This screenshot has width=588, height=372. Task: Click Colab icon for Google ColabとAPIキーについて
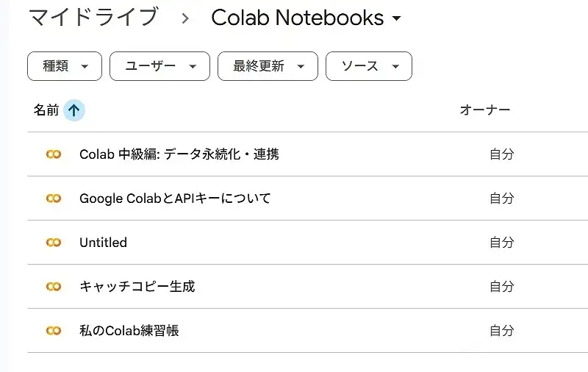[x=54, y=198]
